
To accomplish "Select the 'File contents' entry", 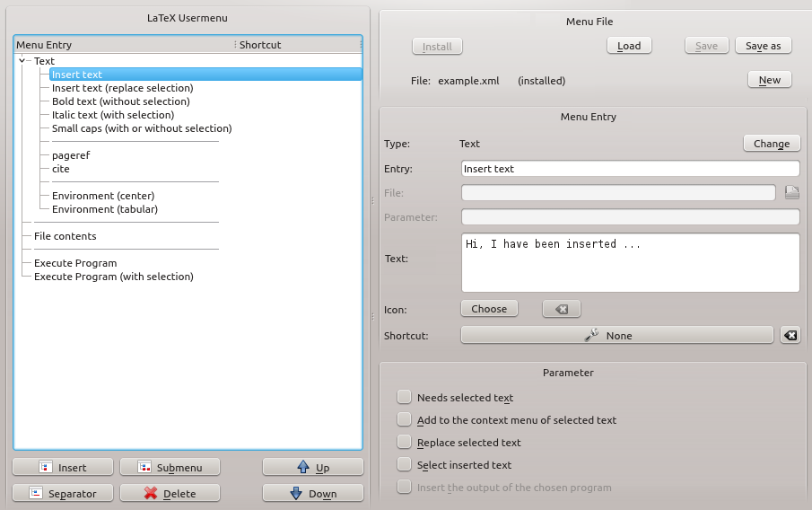I will pos(65,236).
